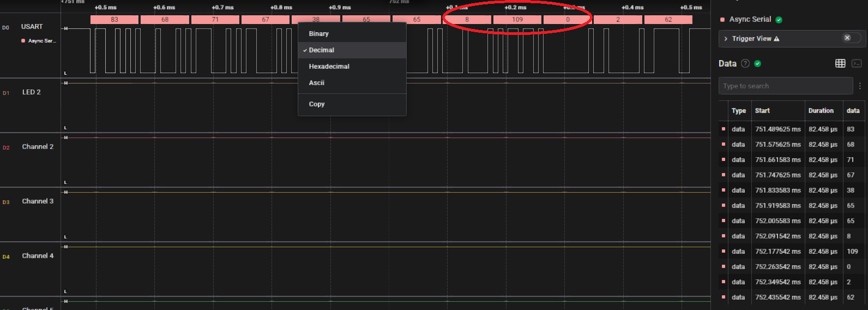
Task: Click green check beside Async Serial
Action: click(x=779, y=20)
